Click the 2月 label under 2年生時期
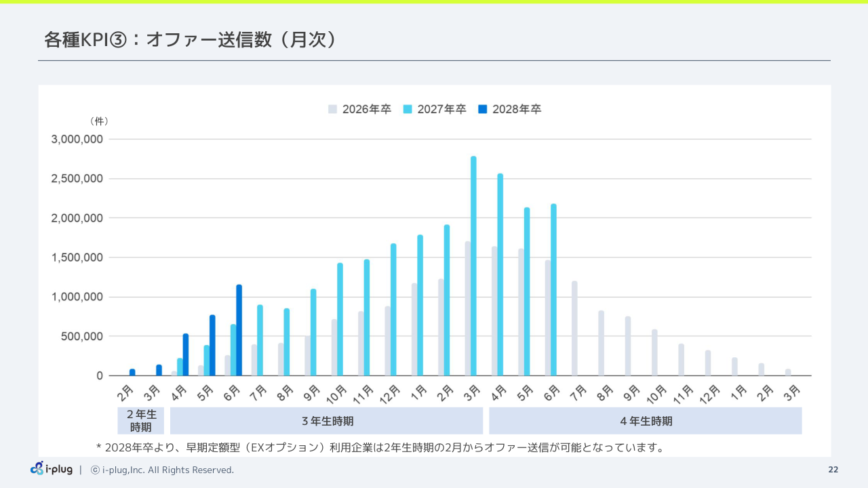868x488 pixels. (x=126, y=392)
